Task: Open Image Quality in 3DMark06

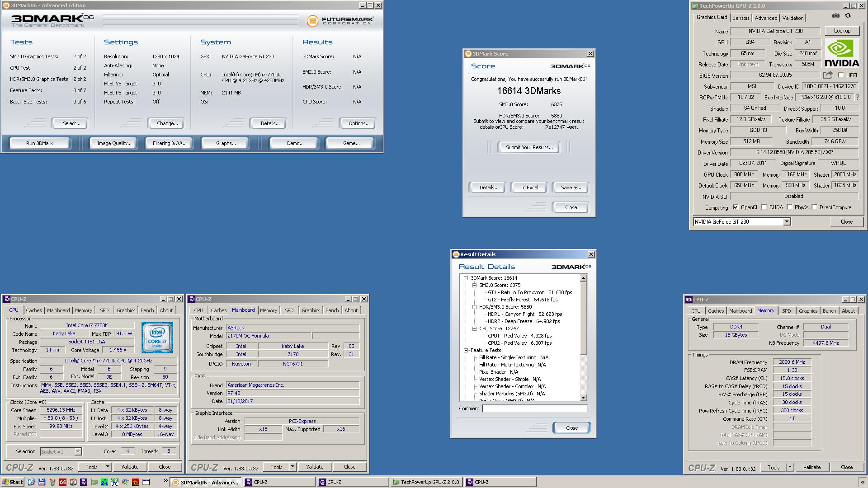Action: coord(114,143)
